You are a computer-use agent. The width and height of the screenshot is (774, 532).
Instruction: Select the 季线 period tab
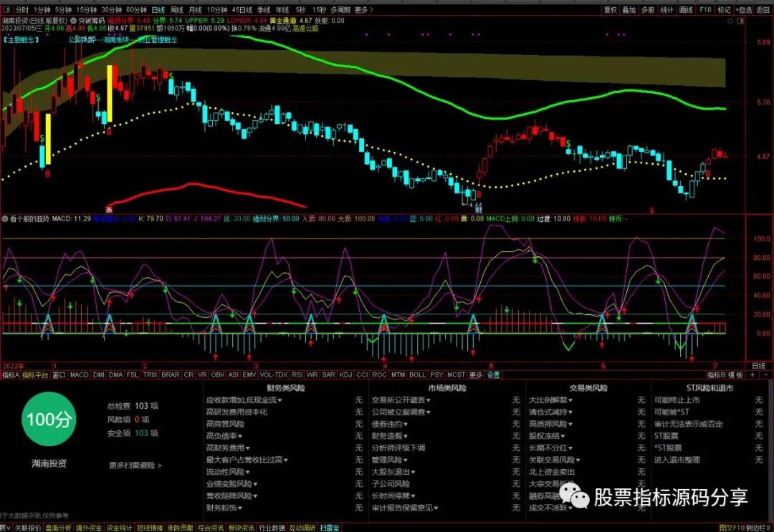[264, 10]
